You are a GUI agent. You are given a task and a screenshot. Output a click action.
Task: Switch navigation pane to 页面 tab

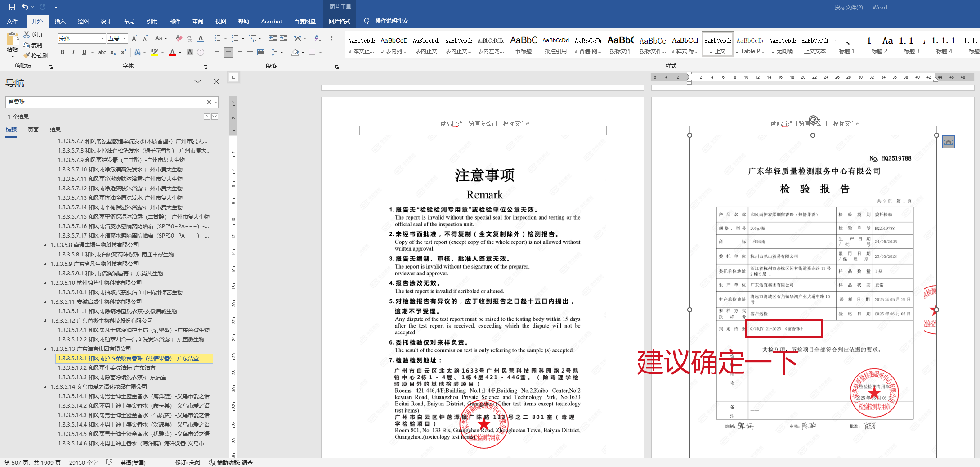click(x=33, y=130)
